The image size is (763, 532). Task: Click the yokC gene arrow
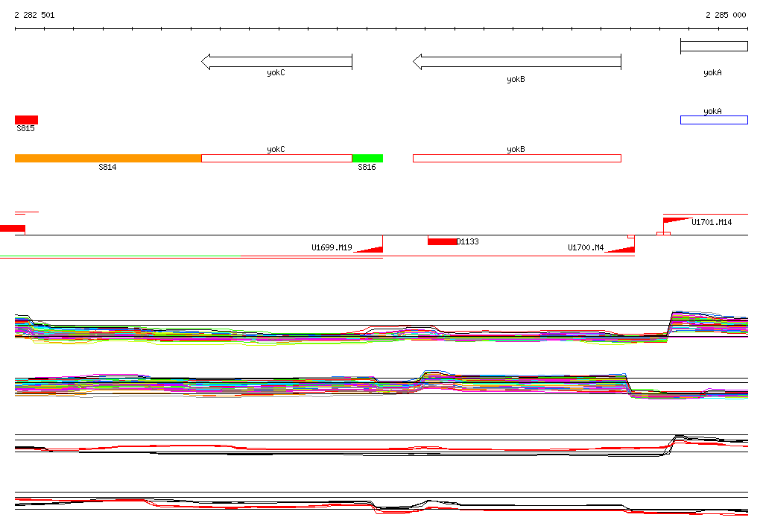(x=276, y=62)
